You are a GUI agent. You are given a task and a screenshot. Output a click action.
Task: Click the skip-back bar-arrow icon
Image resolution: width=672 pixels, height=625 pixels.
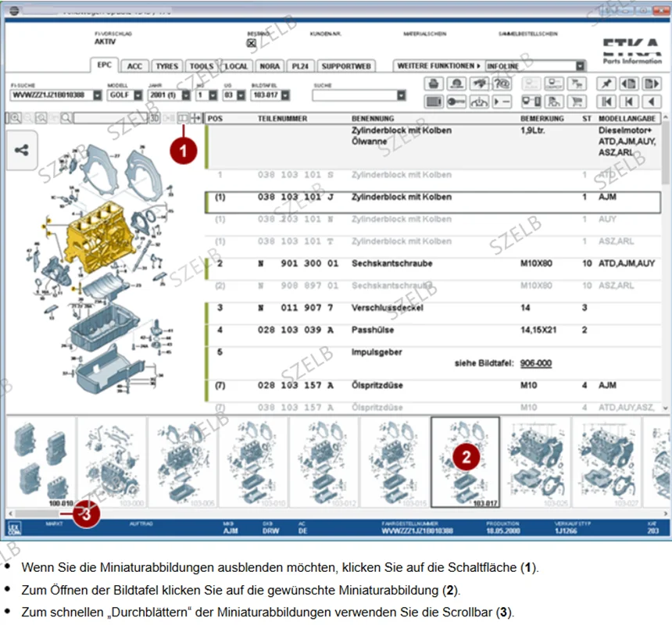tap(629, 102)
